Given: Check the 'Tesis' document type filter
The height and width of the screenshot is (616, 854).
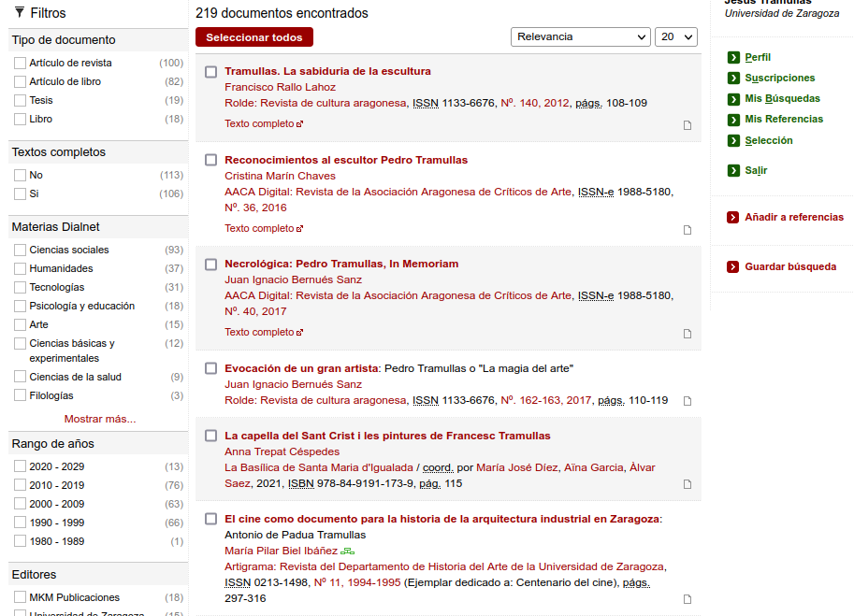Looking at the screenshot, I should pyautogui.click(x=21, y=101).
